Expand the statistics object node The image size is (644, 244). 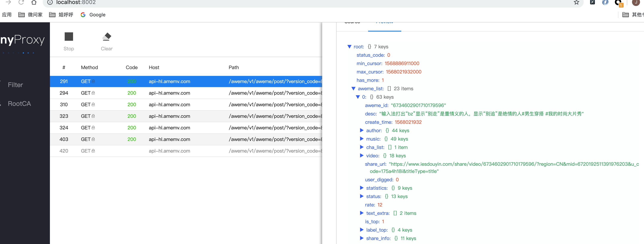(362, 188)
